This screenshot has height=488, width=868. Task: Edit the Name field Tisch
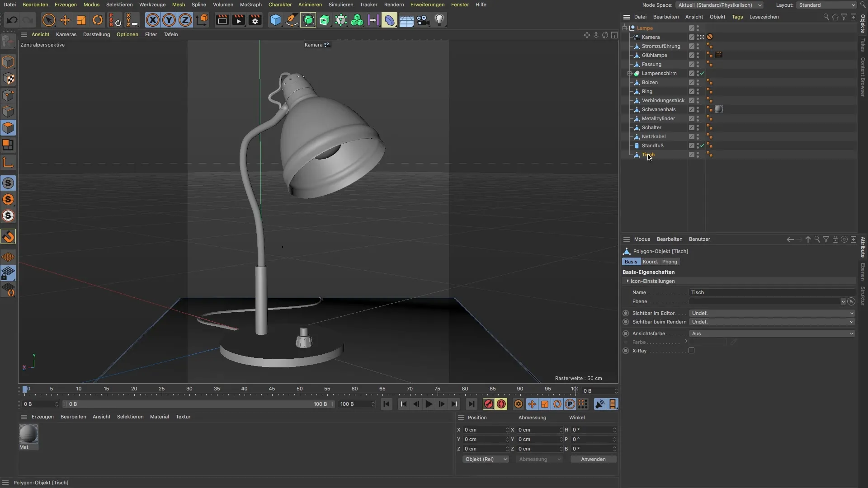[772, 292]
